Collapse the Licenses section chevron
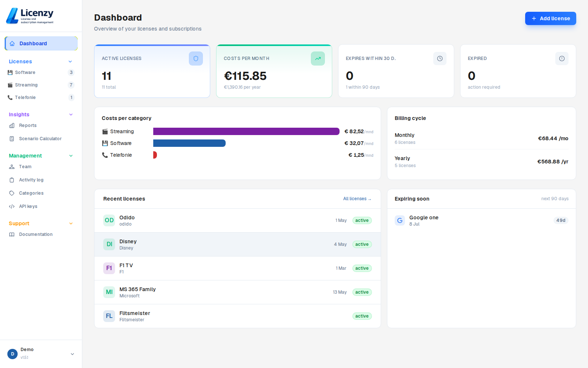 (x=70, y=61)
